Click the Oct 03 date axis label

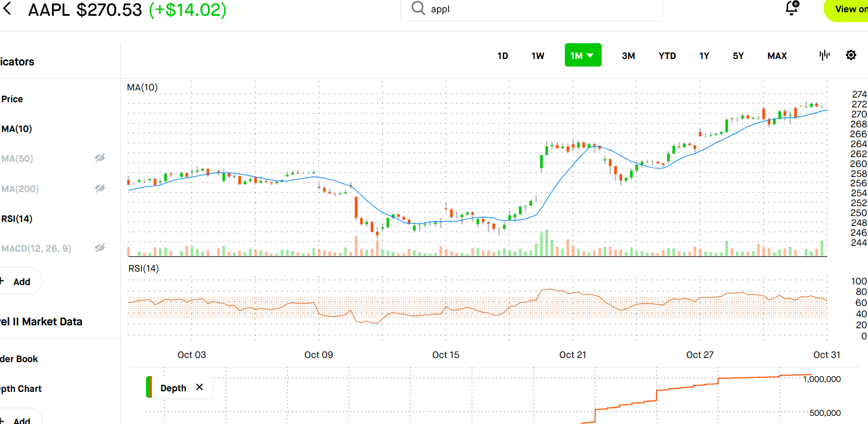click(192, 355)
